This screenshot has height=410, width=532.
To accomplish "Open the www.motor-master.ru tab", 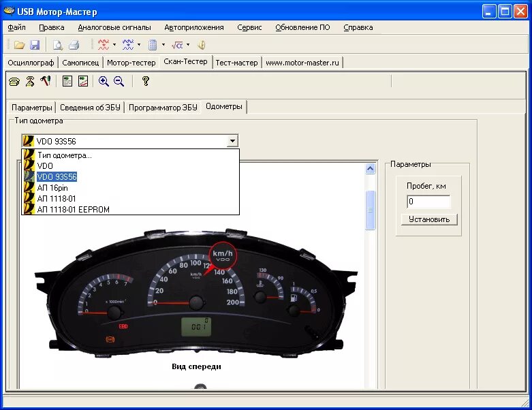I will (302, 63).
